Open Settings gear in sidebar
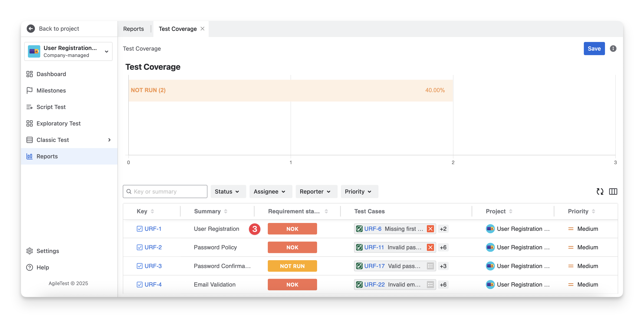 click(30, 251)
